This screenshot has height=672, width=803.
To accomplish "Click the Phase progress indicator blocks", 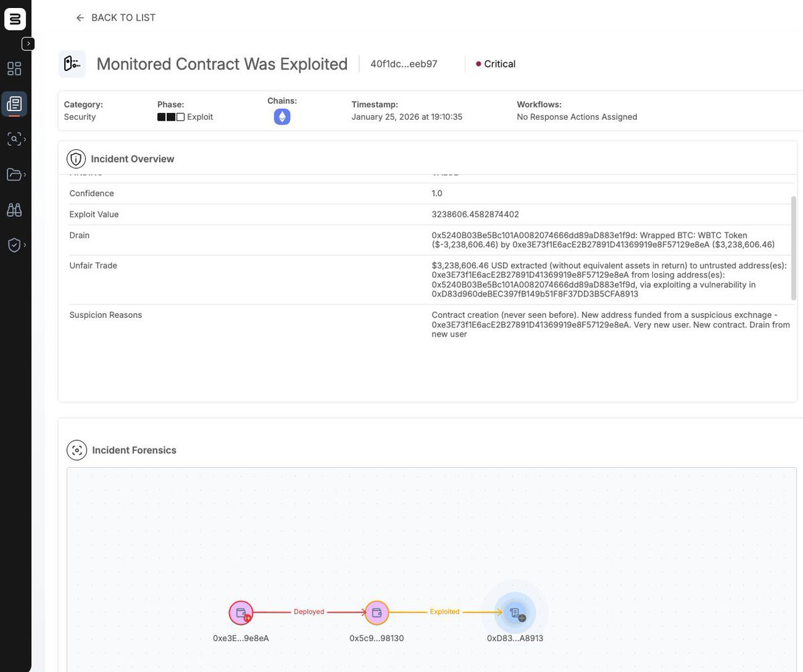I will 171,116.
